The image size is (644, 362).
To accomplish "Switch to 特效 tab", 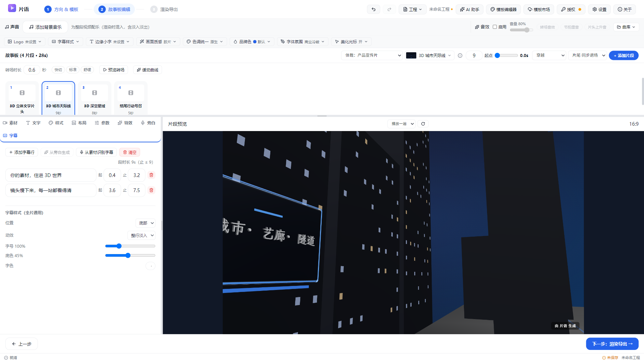I will (125, 123).
